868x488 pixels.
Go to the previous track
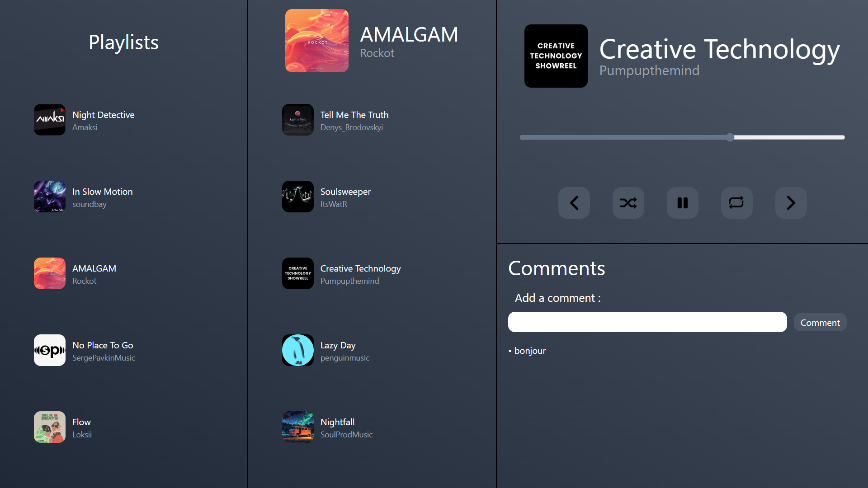[x=574, y=203]
